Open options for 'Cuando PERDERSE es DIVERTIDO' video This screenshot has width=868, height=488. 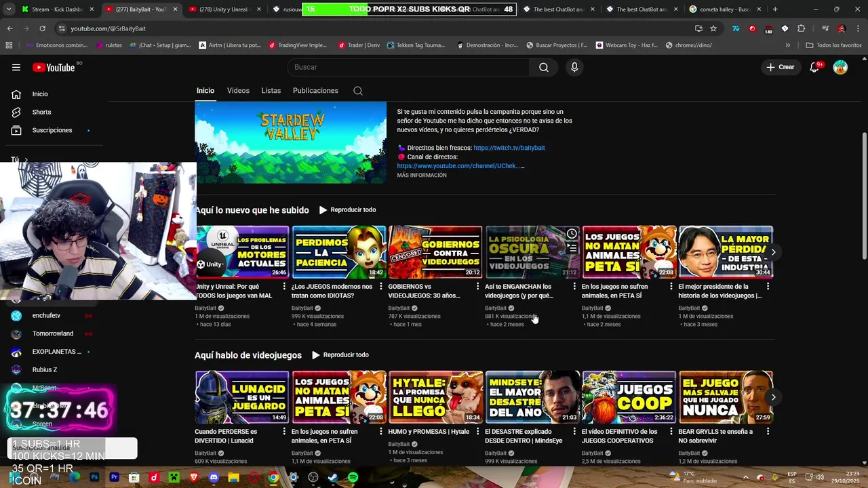point(284,432)
